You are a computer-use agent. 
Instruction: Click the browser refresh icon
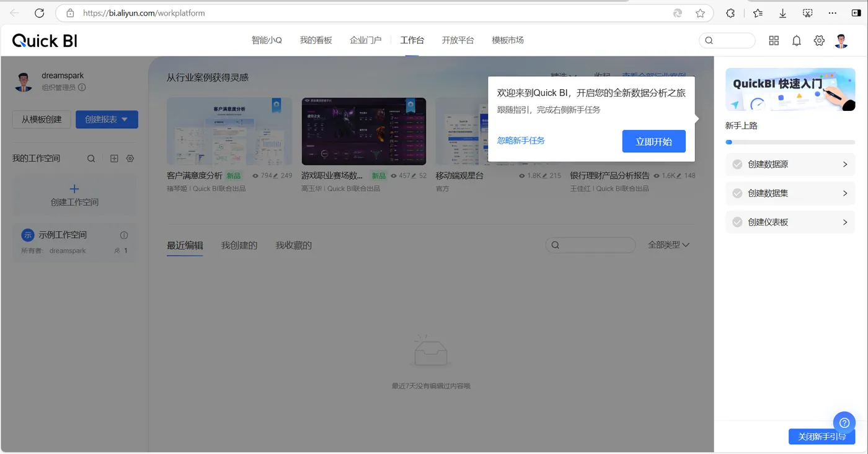pyautogui.click(x=39, y=13)
